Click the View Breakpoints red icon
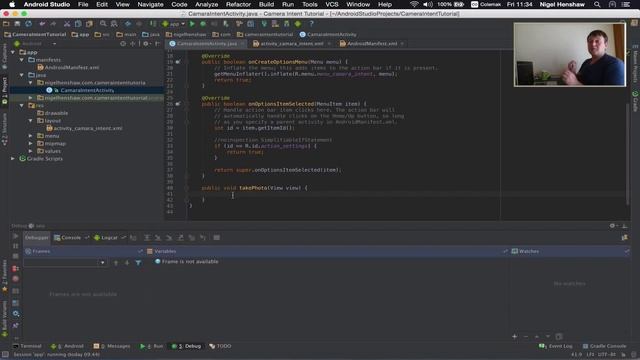 [16, 269]
